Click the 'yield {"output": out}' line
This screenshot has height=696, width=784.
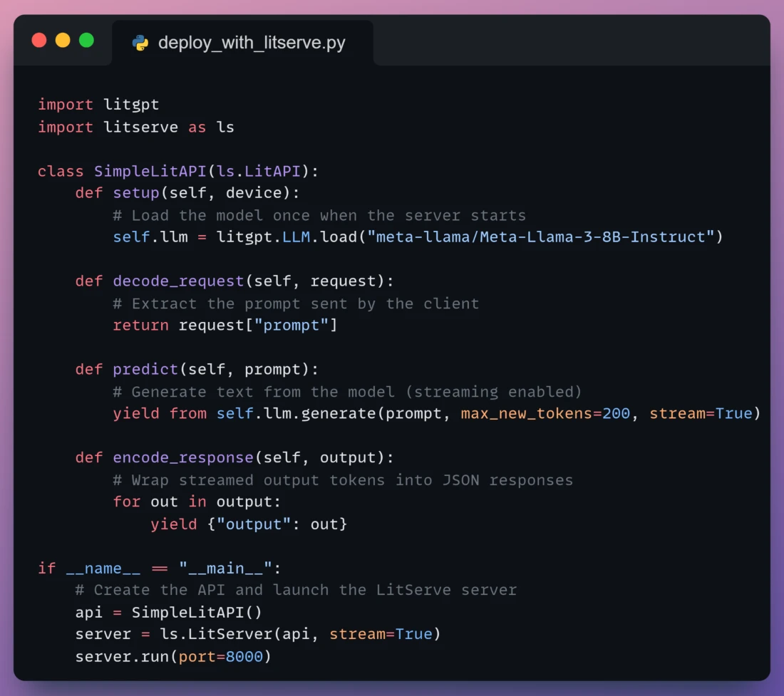point(249,524)
